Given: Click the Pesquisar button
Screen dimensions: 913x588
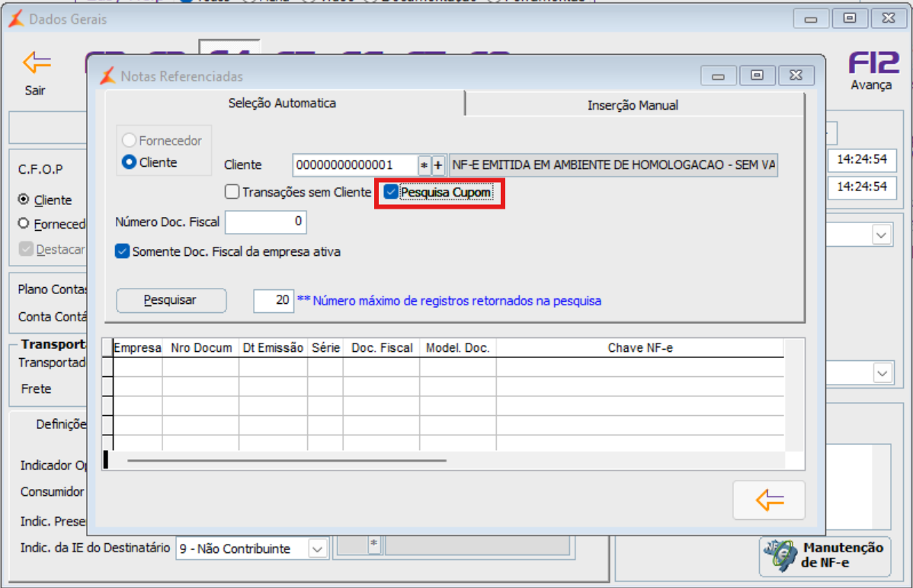Looking at the screenshot, I should (x=171, y=300).
